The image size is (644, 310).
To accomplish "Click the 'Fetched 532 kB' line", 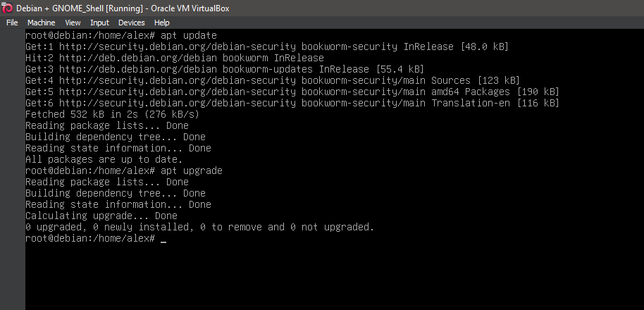I will coord(112,114).
